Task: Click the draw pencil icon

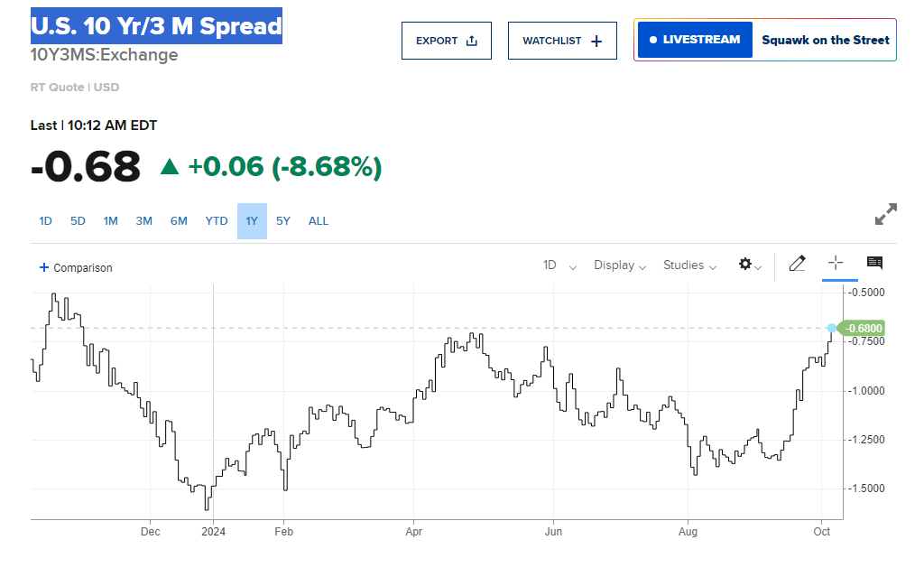Action: tap(797, 264)
